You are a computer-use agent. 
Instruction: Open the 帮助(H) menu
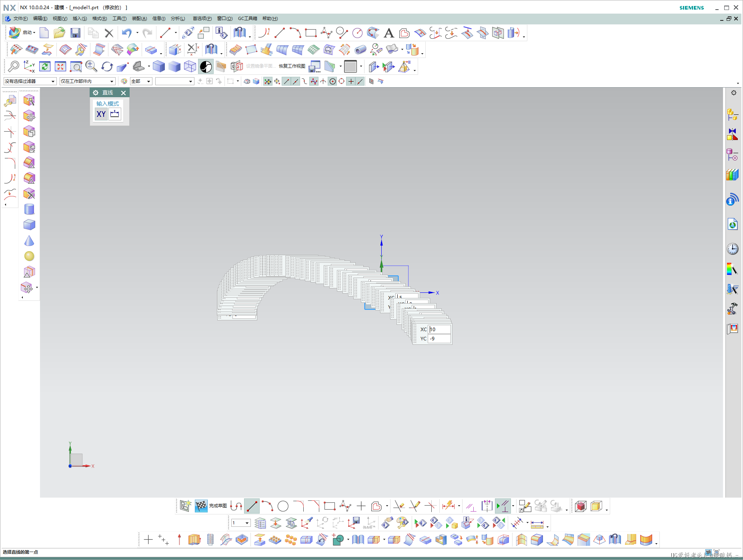click(270, 18)
